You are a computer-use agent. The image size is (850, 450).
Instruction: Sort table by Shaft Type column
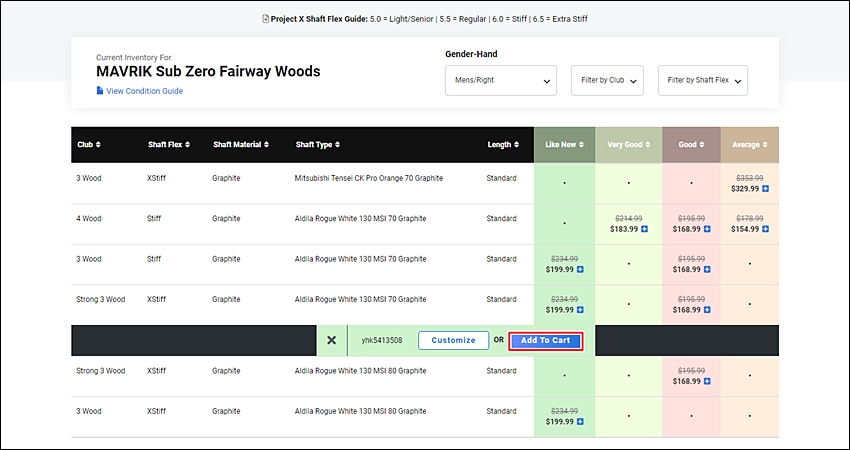[318, 145]
